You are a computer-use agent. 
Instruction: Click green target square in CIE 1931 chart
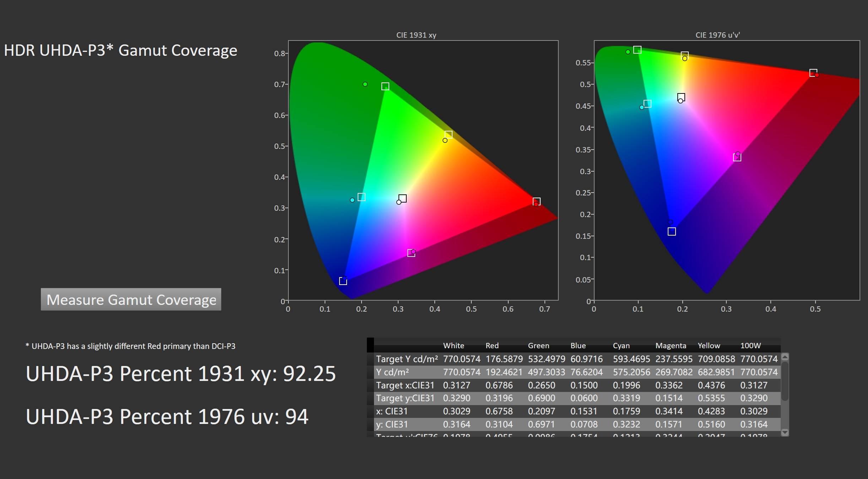385,86
